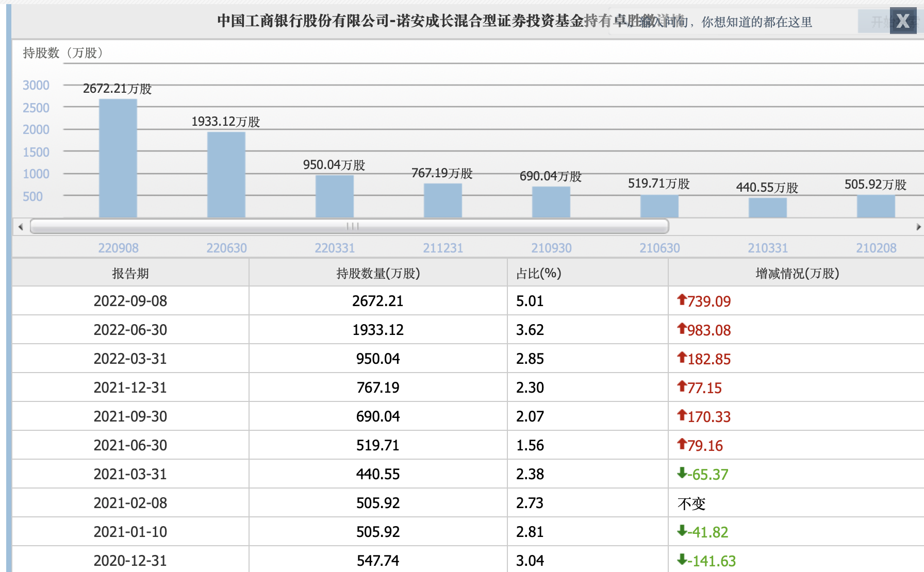Select the 210930 axis label
The width and height of the screenshot is (924, 572).
552,248
